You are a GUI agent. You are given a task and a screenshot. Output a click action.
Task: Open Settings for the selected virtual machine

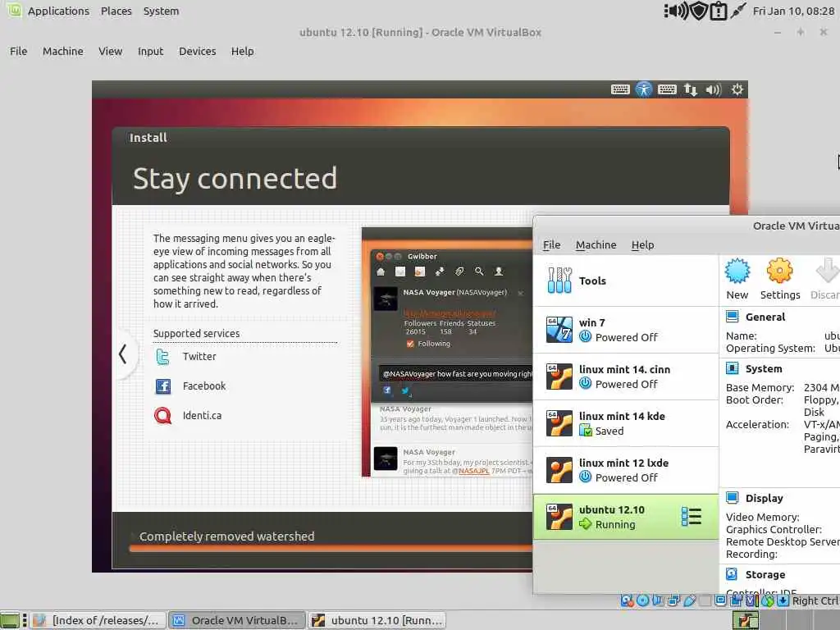click(x=780, y=279)
